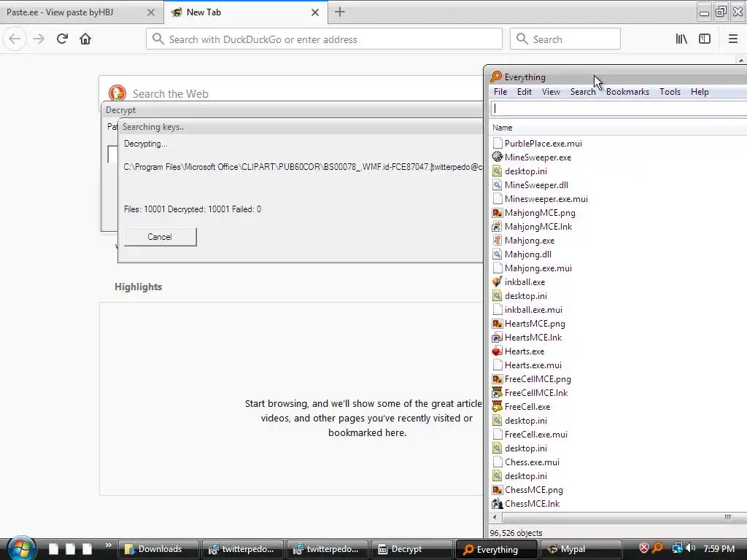The width and height of the screenshot is (747, 560).
Task: Open Everything Bookmarks menu
Action: (627, 92)
